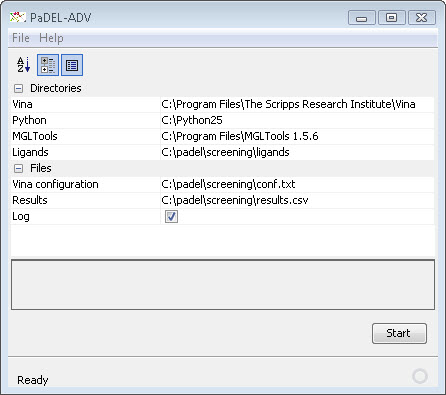
Task: Toggle the description panel icon
Action: (72, 65)
